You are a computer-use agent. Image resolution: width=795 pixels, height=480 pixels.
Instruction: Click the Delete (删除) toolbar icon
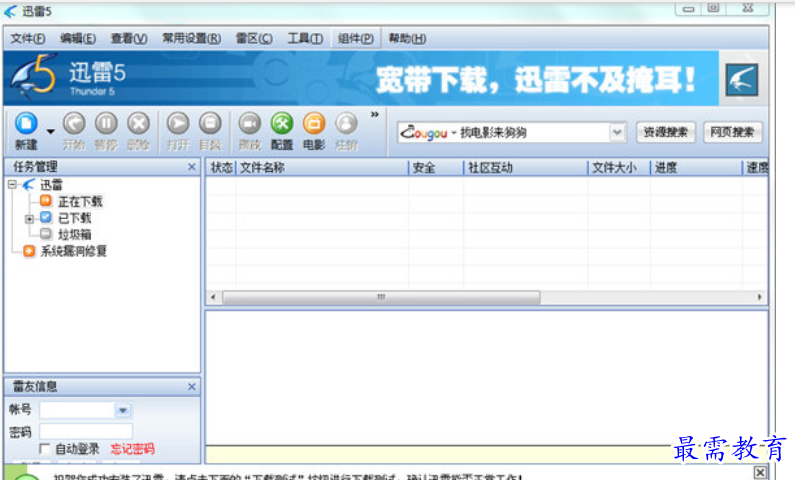coord(138,124)
